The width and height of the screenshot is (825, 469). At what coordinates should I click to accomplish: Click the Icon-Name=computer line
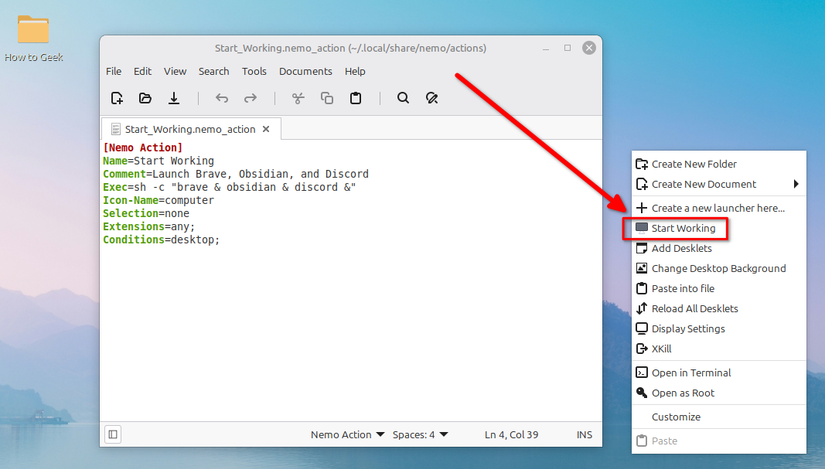(x=158, y=201)
